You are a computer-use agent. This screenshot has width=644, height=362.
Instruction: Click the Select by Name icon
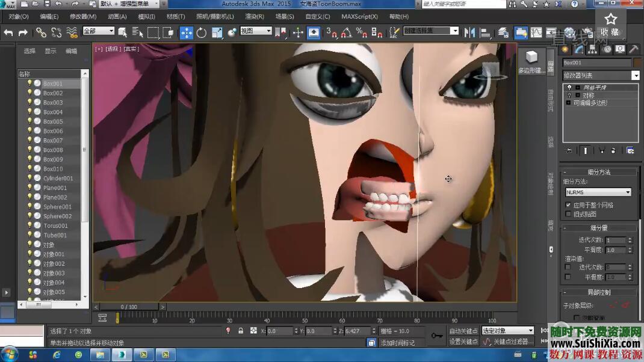click(138, 32)
